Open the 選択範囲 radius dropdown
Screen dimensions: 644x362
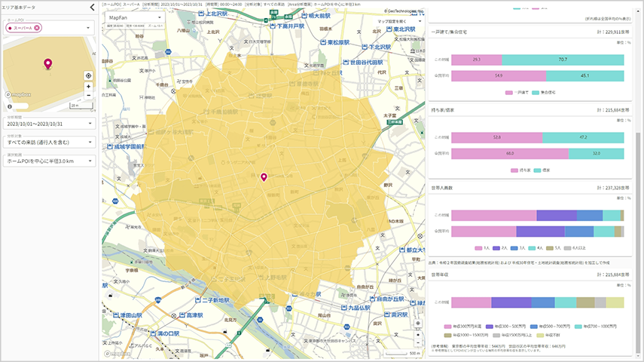pos(89,160)
